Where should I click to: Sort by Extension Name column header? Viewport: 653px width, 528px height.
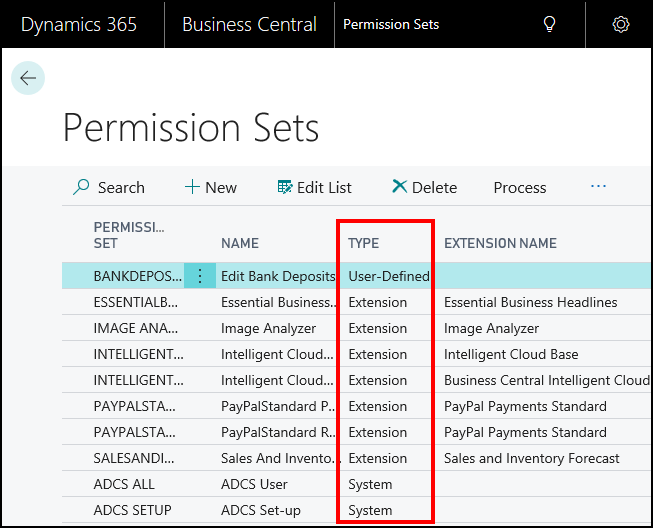[x=500, y=243]
